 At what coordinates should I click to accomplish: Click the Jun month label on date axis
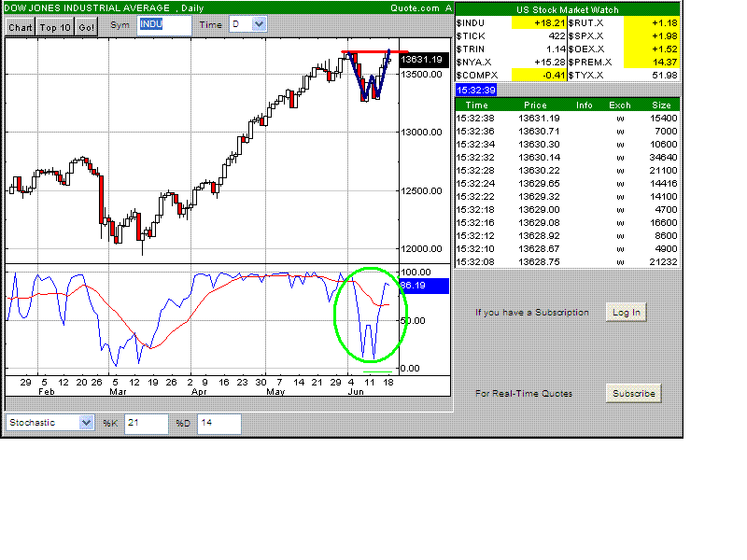pos(356,392)
